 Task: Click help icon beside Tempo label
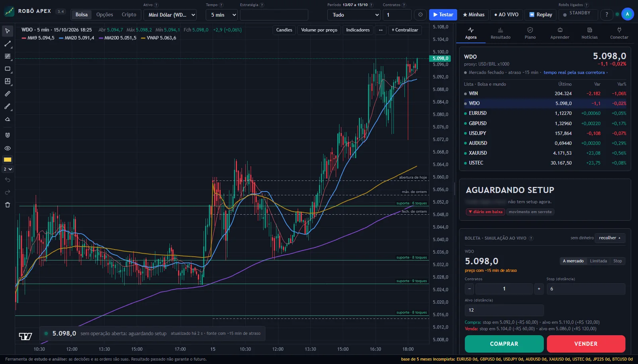[x=221, y=5]
